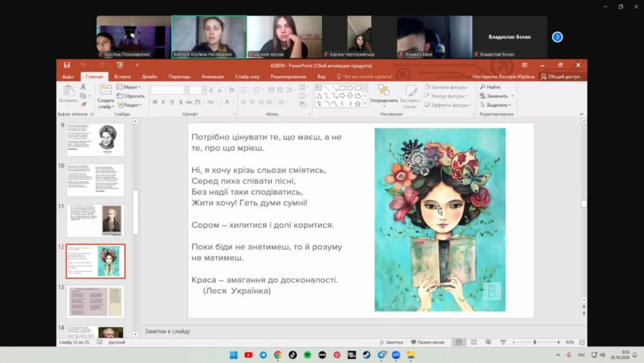Select slide 11 thumbnail
Screen dimensions: 644x363
[x=95, y=221]
